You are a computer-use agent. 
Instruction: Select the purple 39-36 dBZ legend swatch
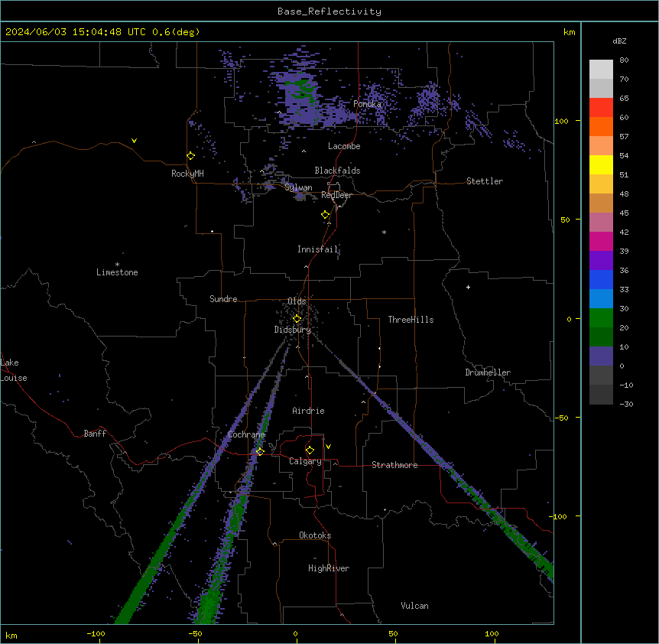click(601, 261)
